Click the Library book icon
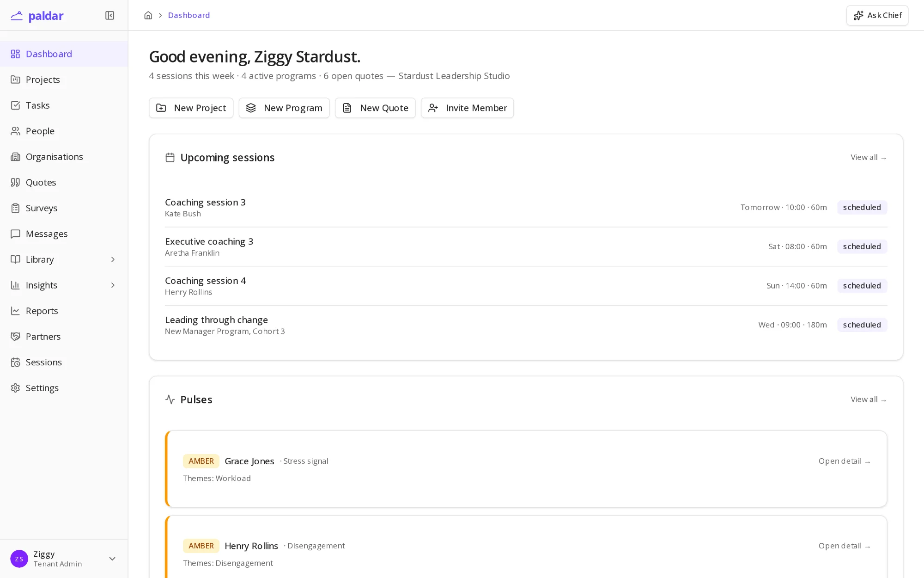The height and width of the screenshot is (578, 924). pos(16,259)
